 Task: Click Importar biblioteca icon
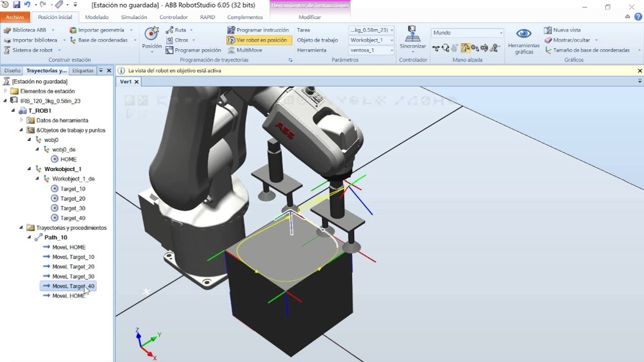pos(7,40)
